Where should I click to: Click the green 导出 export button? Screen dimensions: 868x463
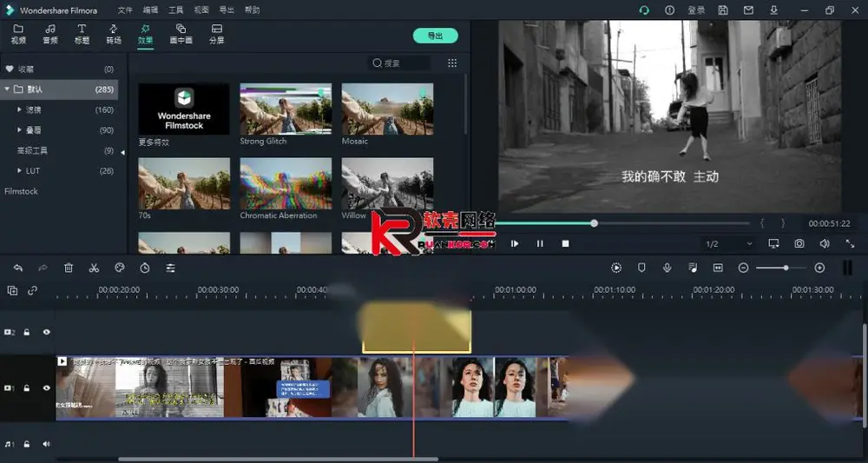tap(435, 36)
